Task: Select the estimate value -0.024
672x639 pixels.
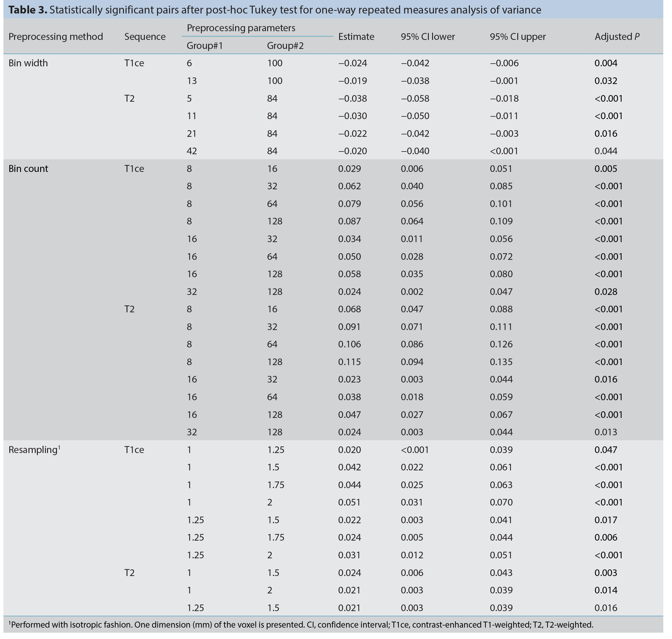Action: pos(353,63)
